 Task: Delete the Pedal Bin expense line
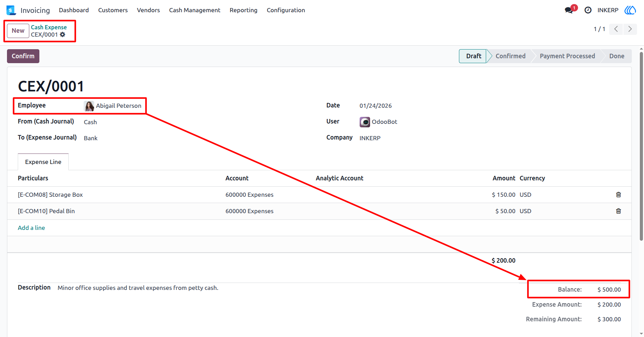tap(619, 211)
